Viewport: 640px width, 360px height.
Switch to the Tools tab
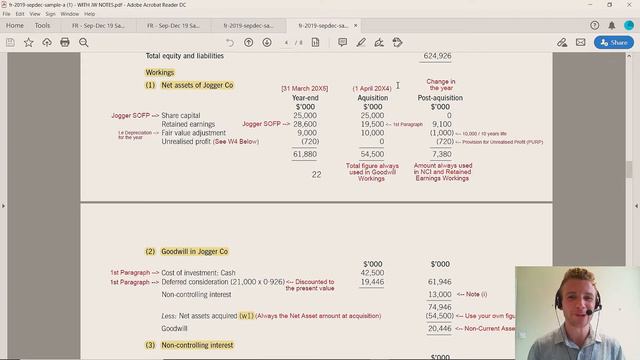[42, 25]
